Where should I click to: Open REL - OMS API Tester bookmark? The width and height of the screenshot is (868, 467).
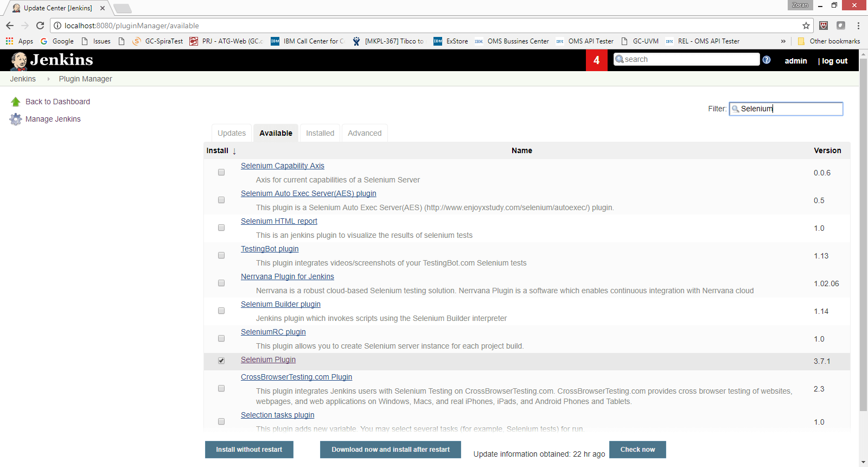tap(703, 41)
